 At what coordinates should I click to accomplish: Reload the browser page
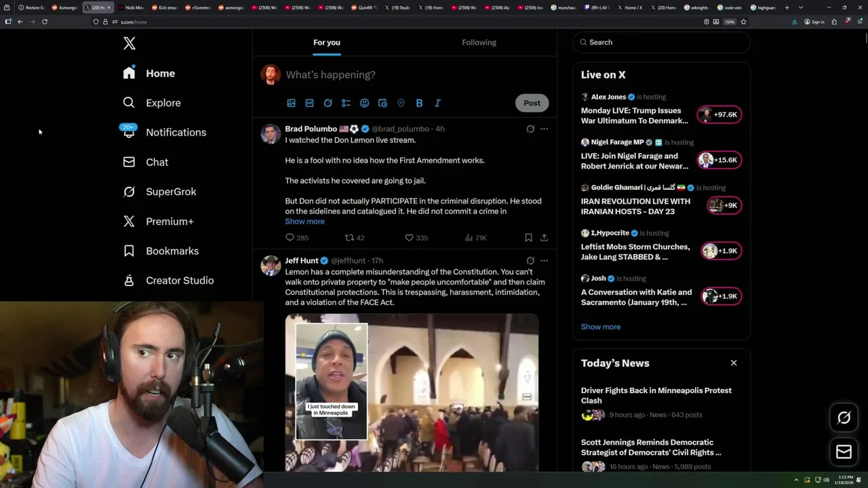pyautogui.click(x=45, y=22)
